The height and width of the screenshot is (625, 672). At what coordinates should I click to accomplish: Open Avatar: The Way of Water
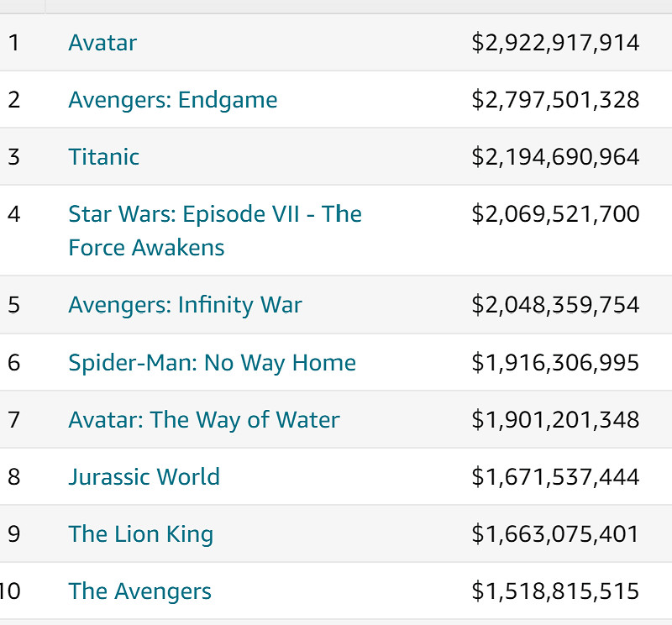[204, 420]
